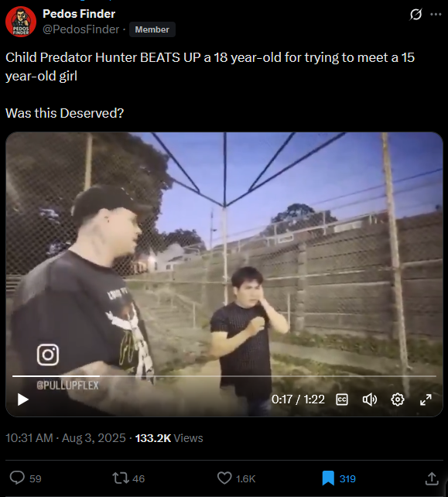Seek along the video progress bar

click(224, 376)
